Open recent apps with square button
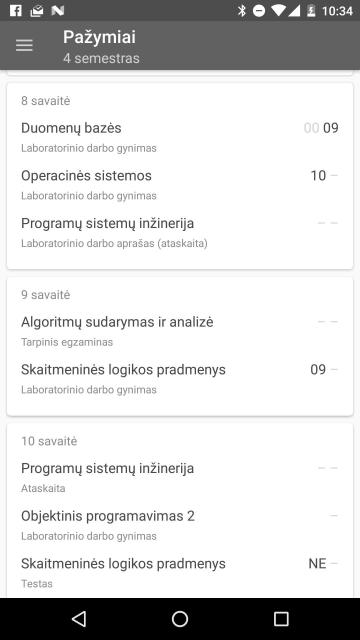Viewport: 360px width, 640px height. 281,619
